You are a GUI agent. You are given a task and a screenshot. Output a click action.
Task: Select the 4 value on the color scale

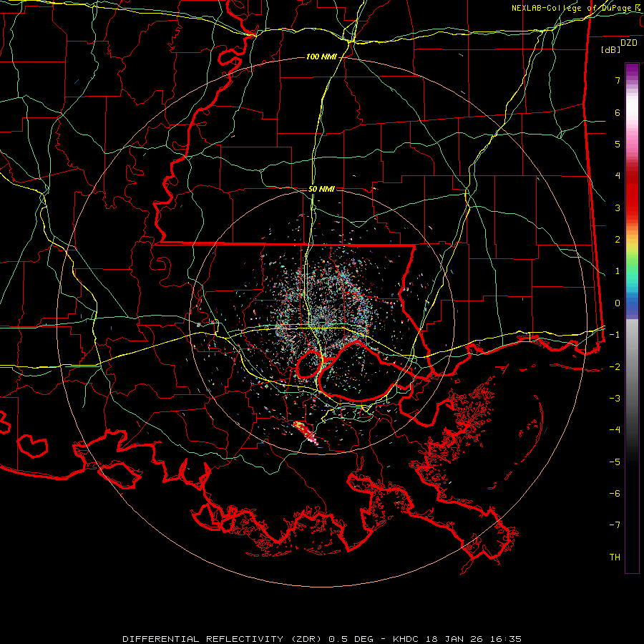coord(618,176)
